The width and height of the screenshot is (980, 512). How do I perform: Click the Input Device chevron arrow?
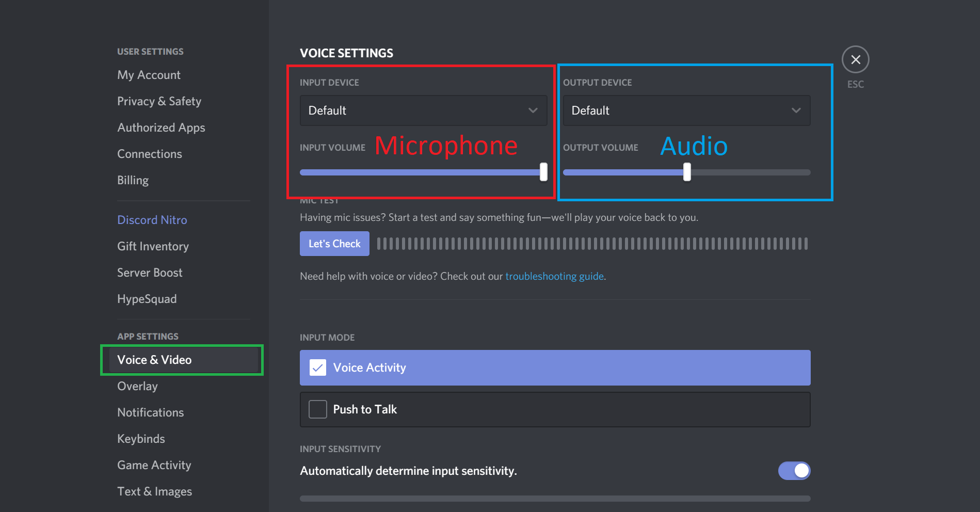pos(533,110)
